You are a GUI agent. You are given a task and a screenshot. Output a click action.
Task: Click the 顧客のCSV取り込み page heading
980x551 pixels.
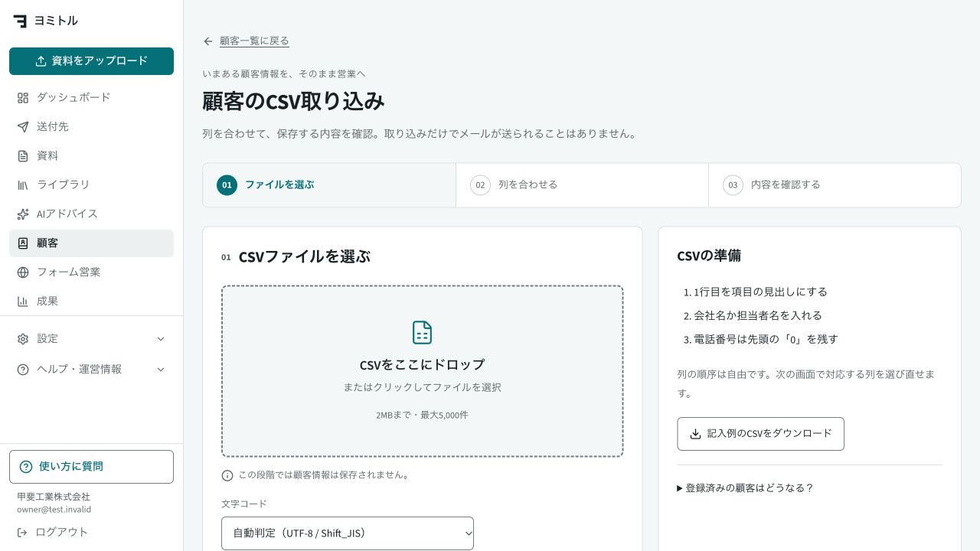(293, 101)
